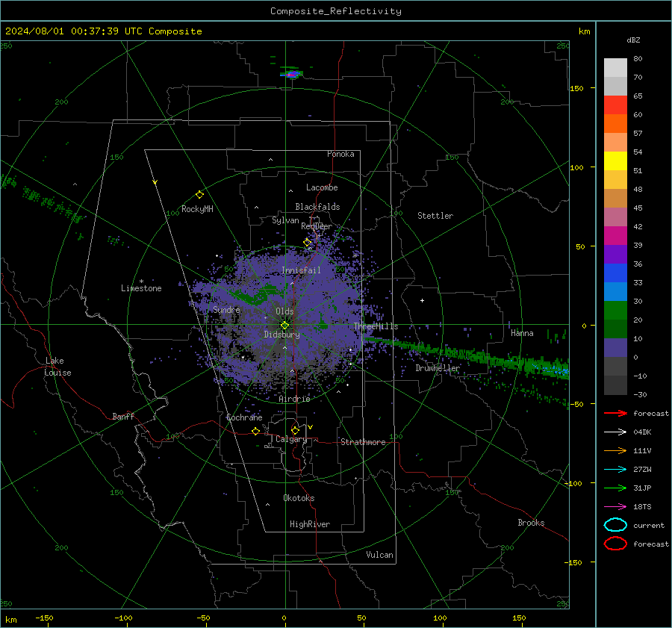Click the Ponoka town label
The image size is (672, 628).
coord(340,154)
